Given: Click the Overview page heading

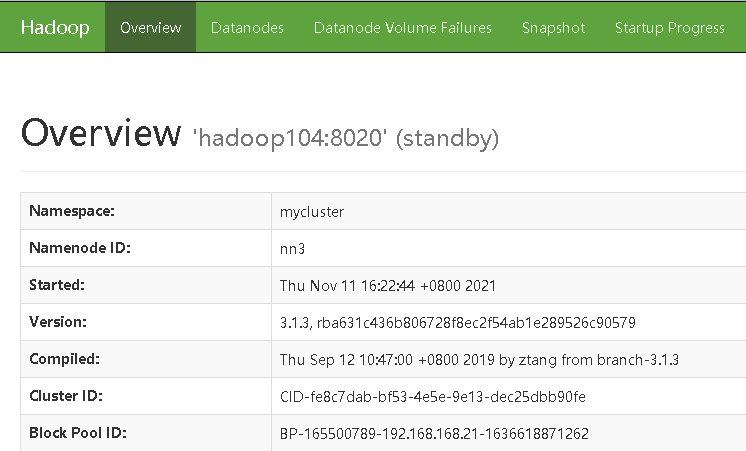Looking at the screenshot, I should click(x=101, y=133).
